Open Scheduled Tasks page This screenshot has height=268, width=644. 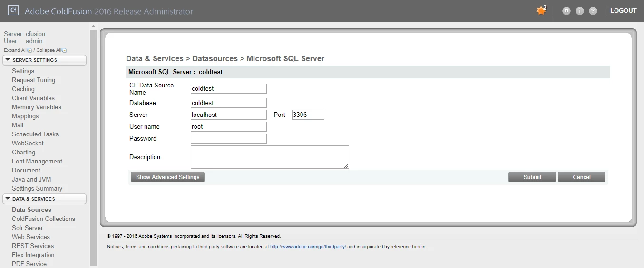click(x=35, y=134)
